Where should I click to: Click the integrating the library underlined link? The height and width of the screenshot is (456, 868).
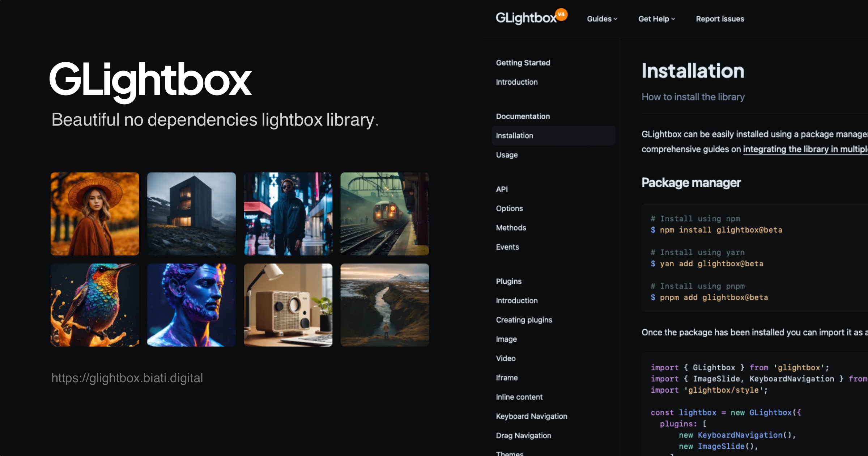click(x=803, y=149)
